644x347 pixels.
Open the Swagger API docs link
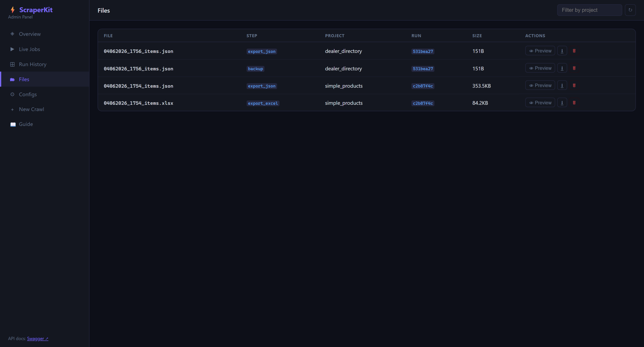click(x=38, y=338)
